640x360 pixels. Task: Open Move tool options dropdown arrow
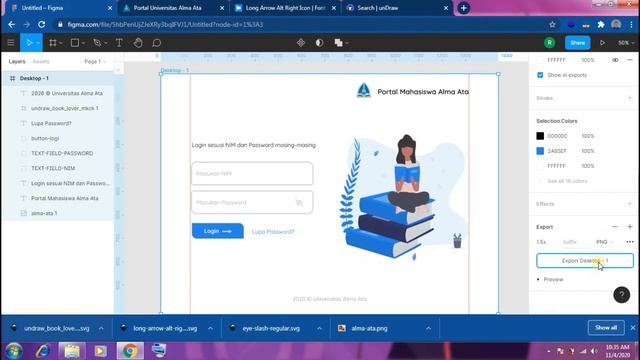pyautogui.click(x=38, y=43)
